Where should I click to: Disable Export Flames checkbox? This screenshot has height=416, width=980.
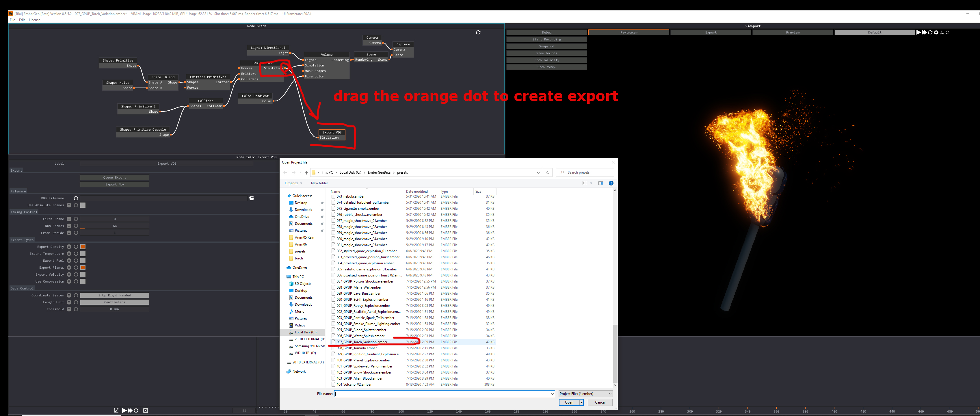(x=83, y=268)
